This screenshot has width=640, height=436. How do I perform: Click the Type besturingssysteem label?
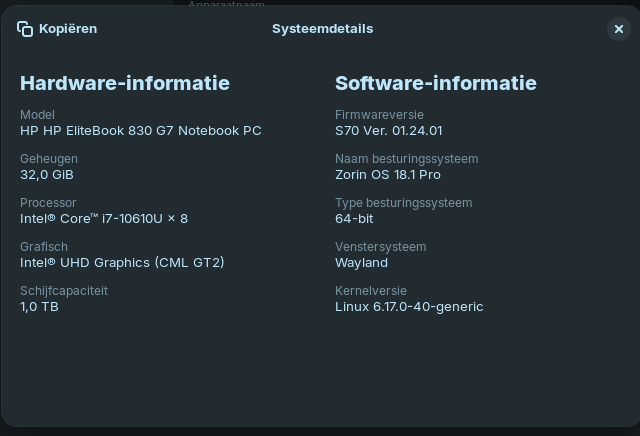pos(404,203)
